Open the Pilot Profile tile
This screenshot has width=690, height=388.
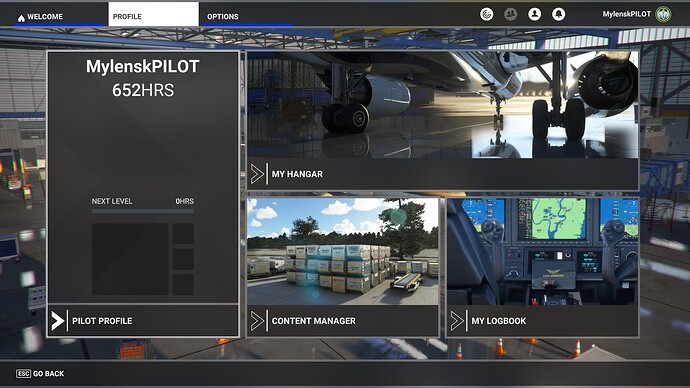(143, 194)
